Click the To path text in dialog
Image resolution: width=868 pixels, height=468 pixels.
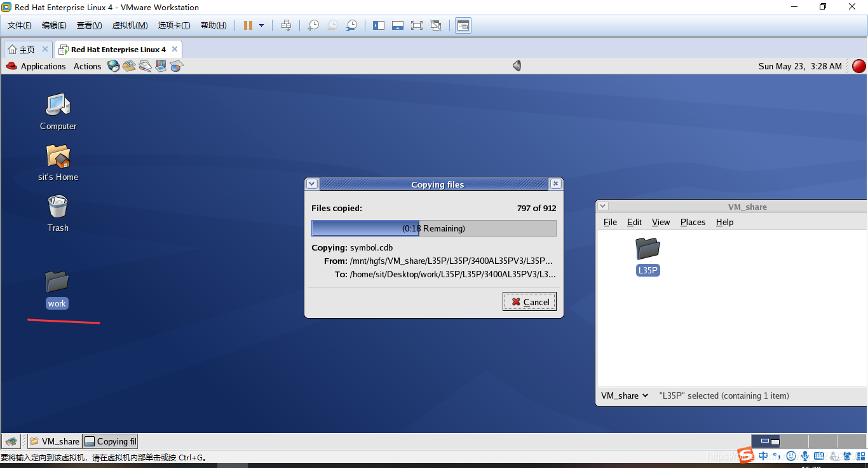tap(453, 275)
